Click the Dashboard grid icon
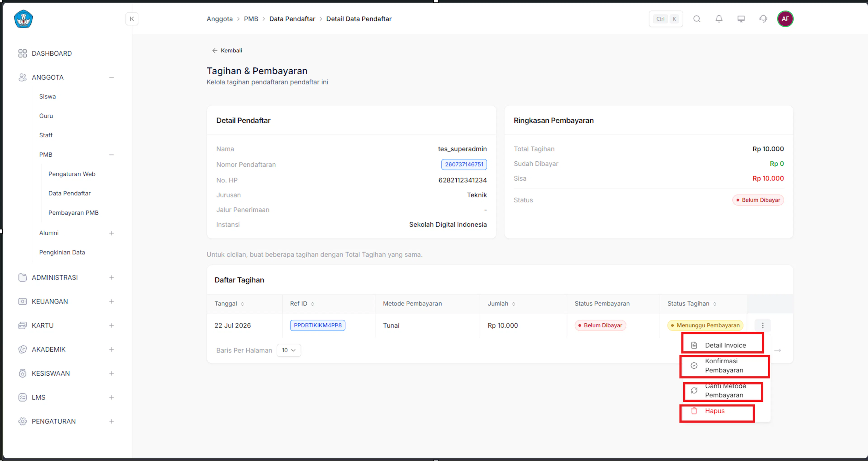 click(22, 53)
